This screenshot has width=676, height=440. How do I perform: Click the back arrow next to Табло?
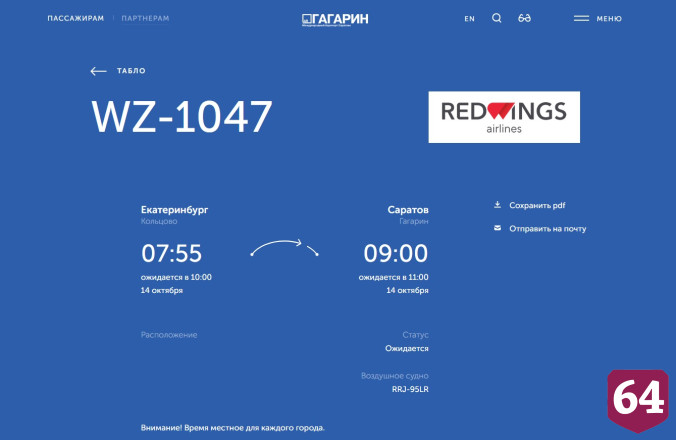point(98,71)
